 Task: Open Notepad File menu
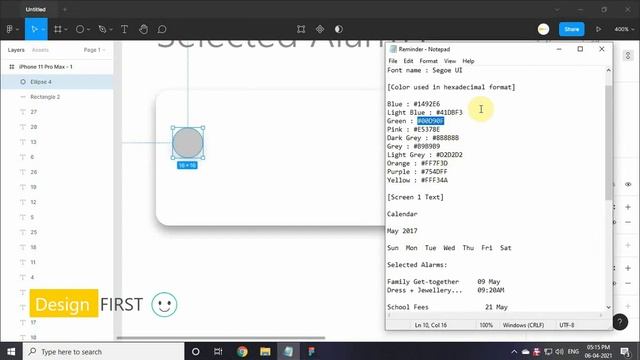pos(393,61)
